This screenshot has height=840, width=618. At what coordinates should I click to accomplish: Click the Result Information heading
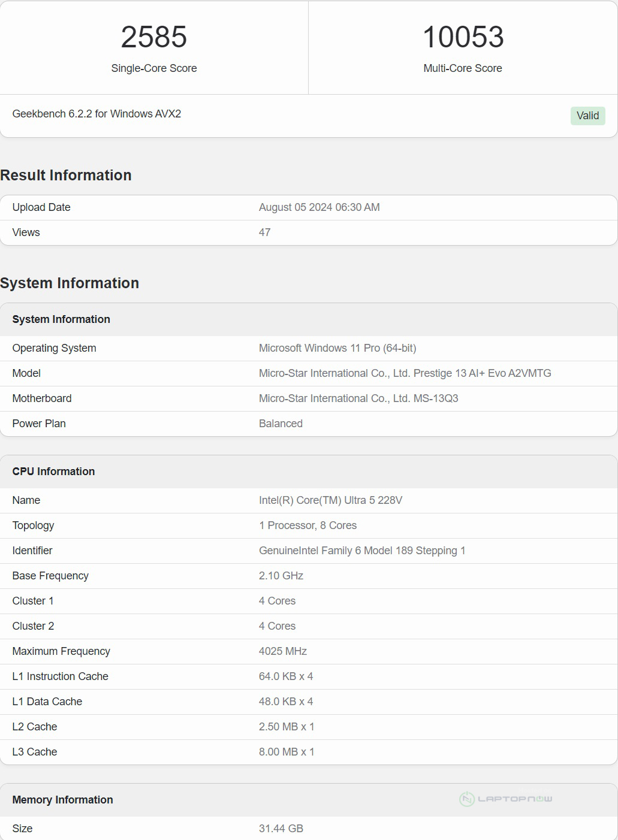66,175
